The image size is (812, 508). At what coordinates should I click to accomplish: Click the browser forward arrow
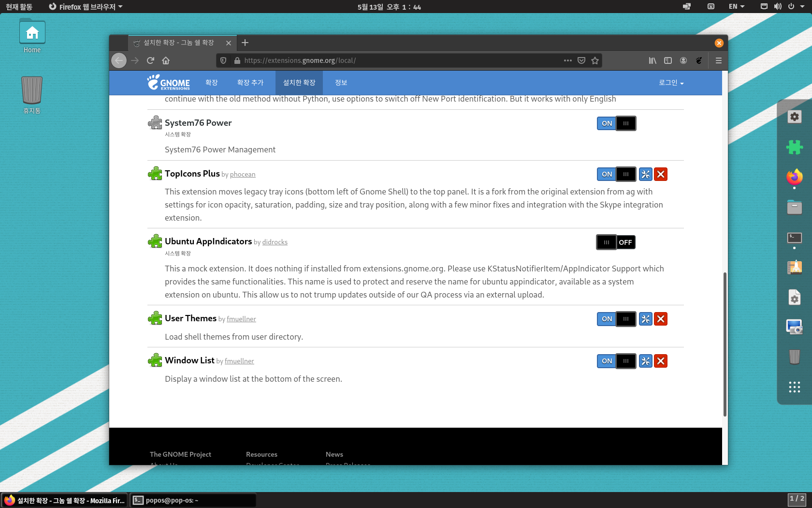pyautogui.click(x=135, y=60)
